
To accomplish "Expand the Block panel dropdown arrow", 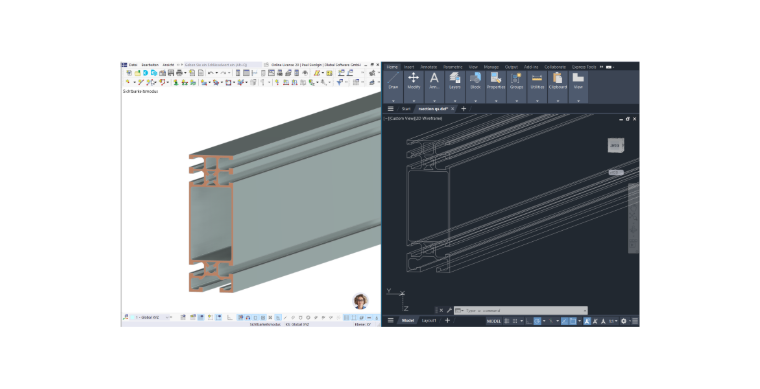I will coord(475,101).
